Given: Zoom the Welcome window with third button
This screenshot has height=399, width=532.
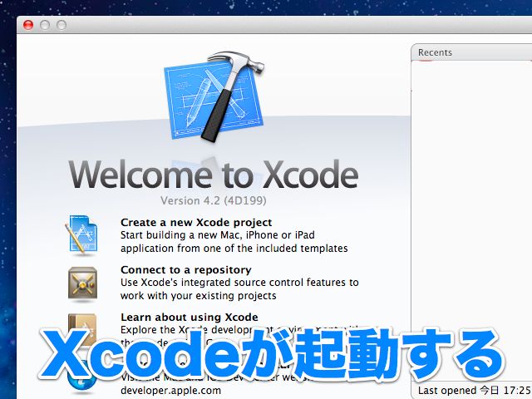Looking at the screenshot, I should (62, 25).
